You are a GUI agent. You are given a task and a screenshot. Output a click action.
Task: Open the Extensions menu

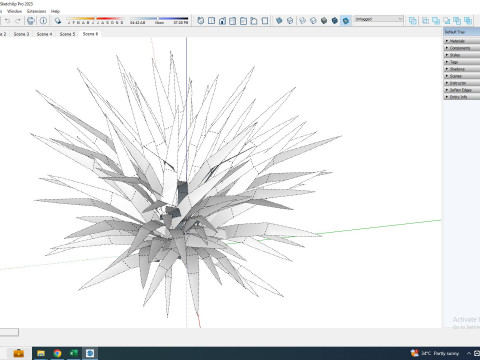(x=36, y=11)
